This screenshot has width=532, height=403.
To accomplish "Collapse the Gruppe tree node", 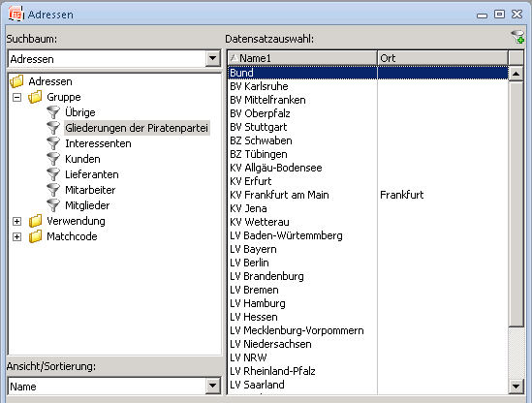I will click(x=17, y=97).
